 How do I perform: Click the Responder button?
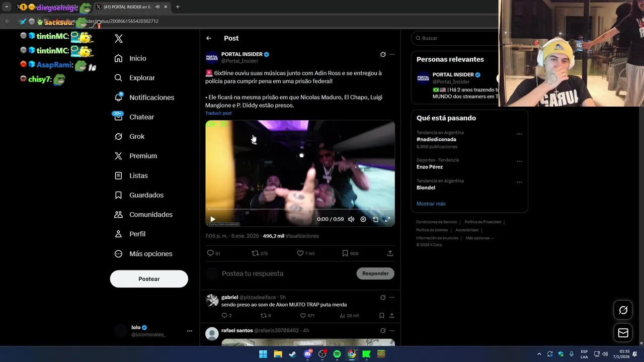(x=375, y=274)
